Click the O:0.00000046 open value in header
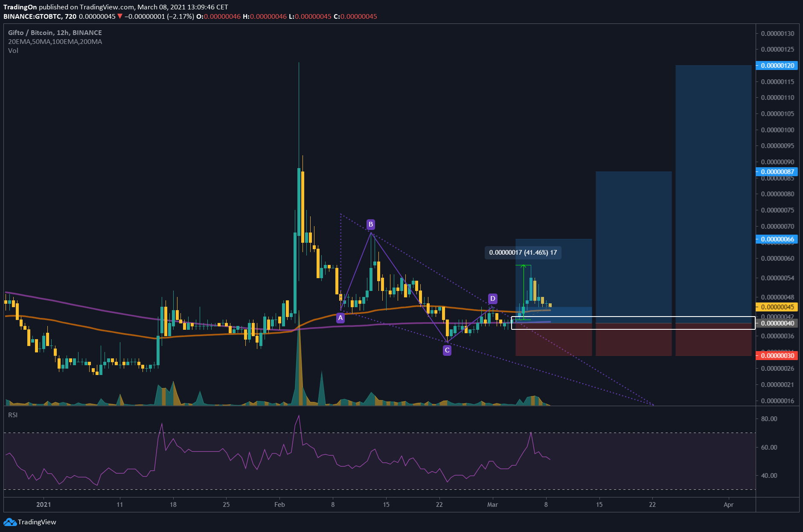Viewport: 803px width, 532px height. tap(218, 16)
